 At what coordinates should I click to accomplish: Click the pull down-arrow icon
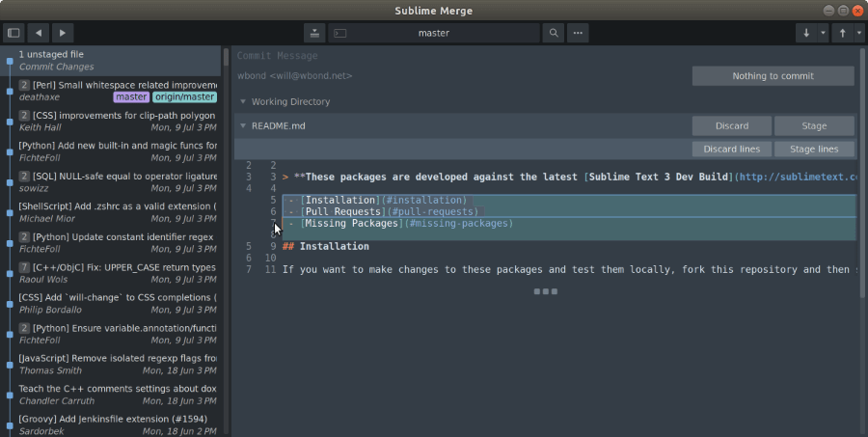(x=806, y=33)
